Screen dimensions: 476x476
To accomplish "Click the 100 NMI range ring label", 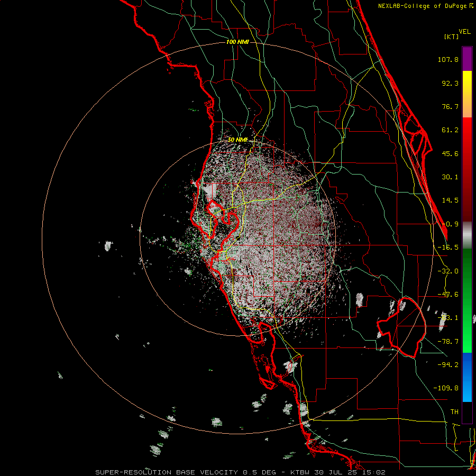I will 237,42.
